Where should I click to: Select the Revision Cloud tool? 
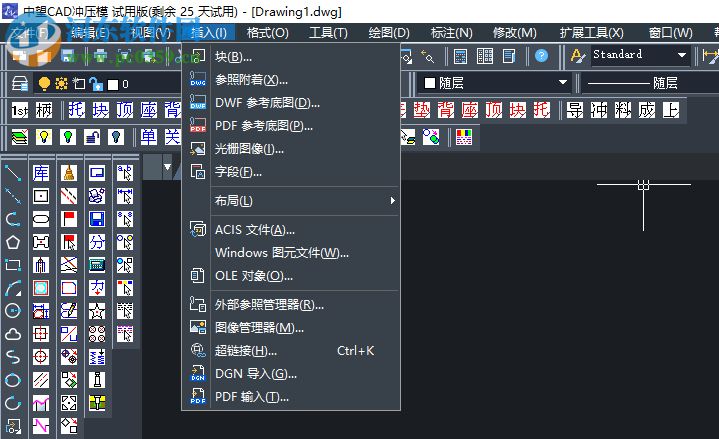click(13, 333)
